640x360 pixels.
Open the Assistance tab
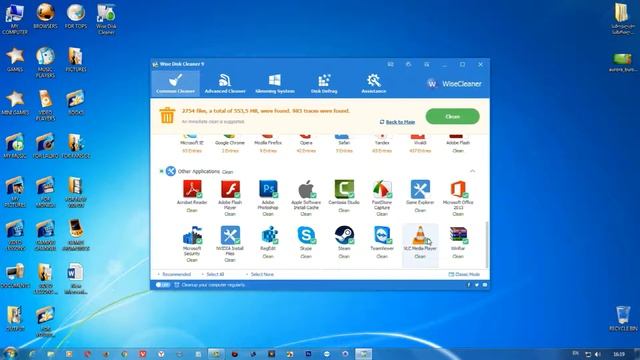tap(373, 84)
